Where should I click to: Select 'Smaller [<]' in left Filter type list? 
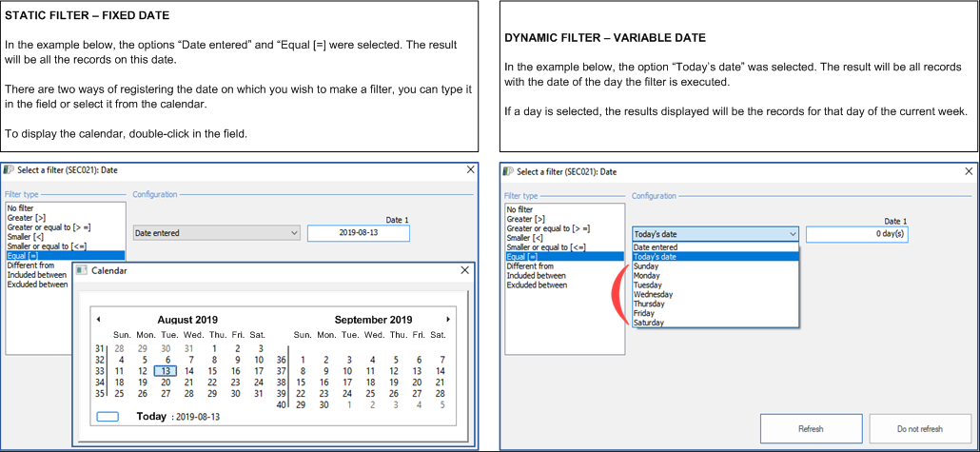pos(26,236)
